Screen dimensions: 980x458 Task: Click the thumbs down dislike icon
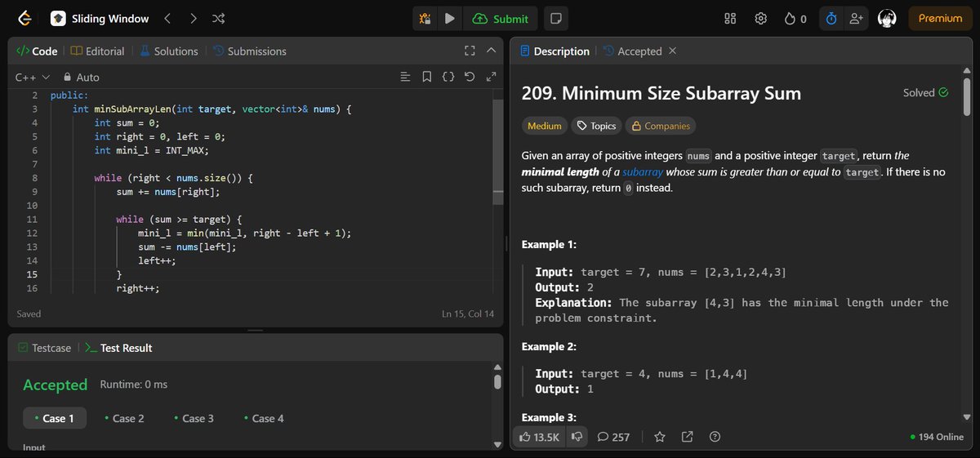pyautogui.click(x=577, y=437)
